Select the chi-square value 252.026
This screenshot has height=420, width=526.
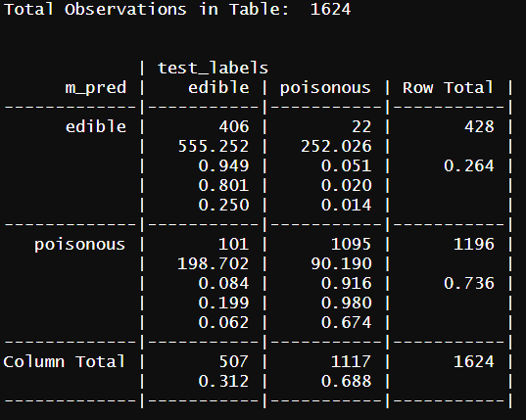[x=336, y=146]
